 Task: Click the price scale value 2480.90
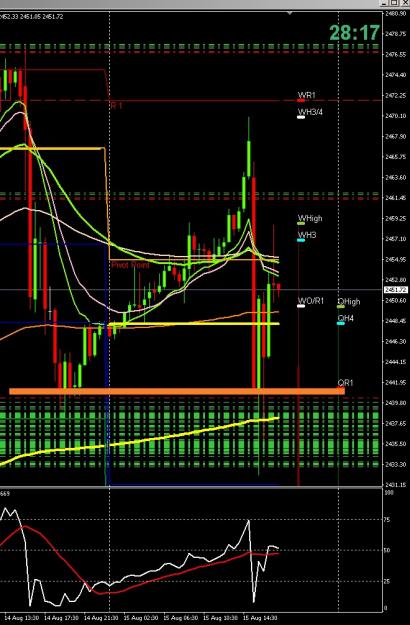[396, 13]
